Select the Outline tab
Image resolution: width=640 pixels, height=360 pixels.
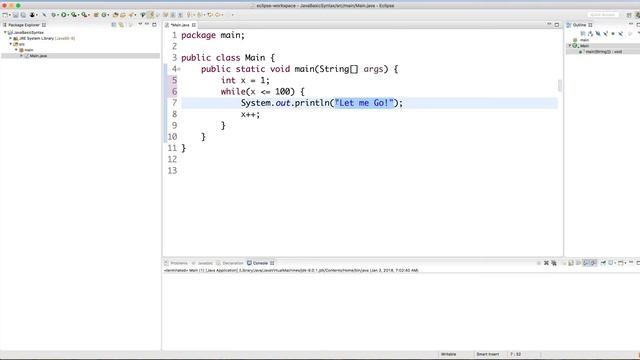pyautogui.click(x=580, y=25)
